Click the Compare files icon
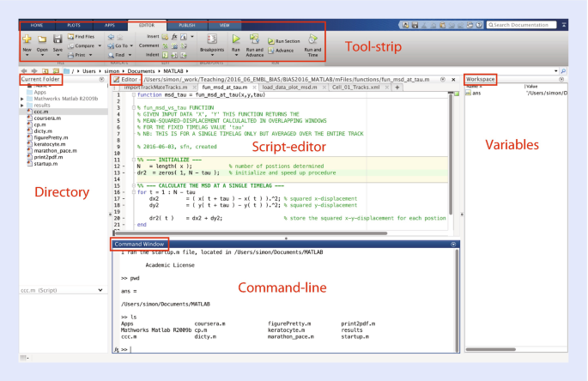Viewport: 588px width, 381px height. pyautogui.click(x=71, y=45)
